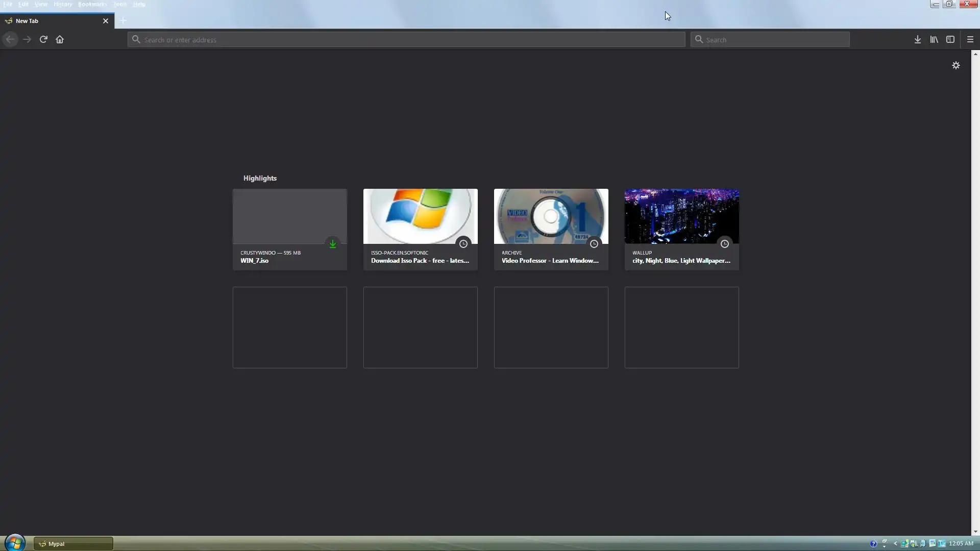
Task: Open the hamburger application menu
Action: click(970, 39)
